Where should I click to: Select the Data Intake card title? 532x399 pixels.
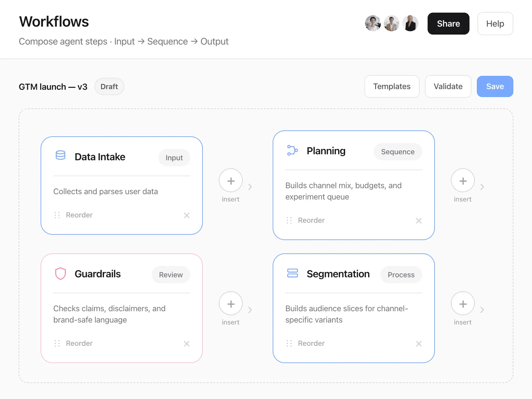coord(100,157)
